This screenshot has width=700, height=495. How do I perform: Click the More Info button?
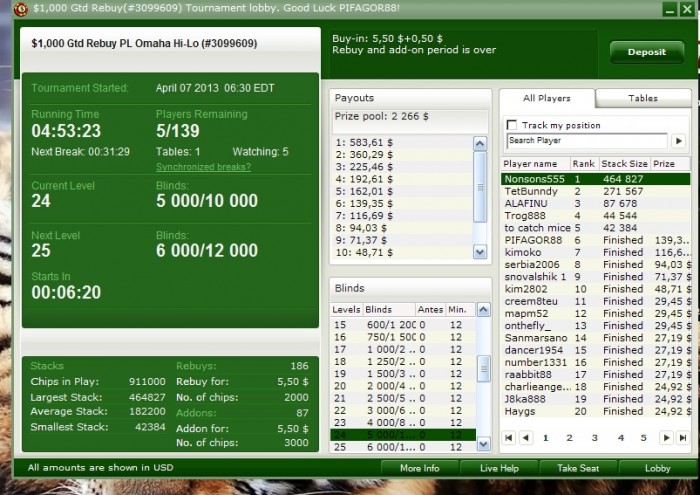click(x=420, y=468)
